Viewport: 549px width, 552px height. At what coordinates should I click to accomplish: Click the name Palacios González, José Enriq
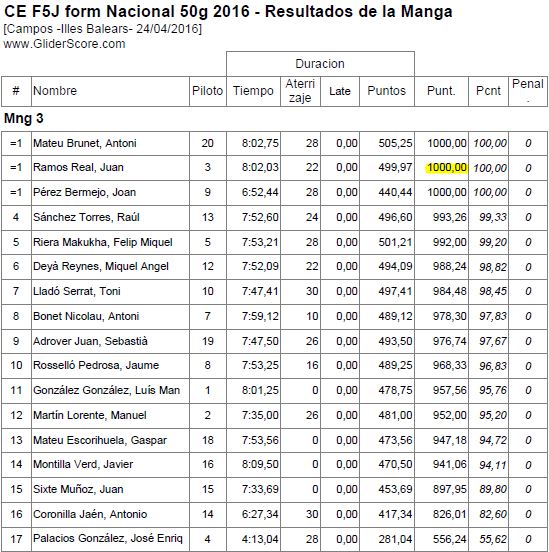point(108,539)
